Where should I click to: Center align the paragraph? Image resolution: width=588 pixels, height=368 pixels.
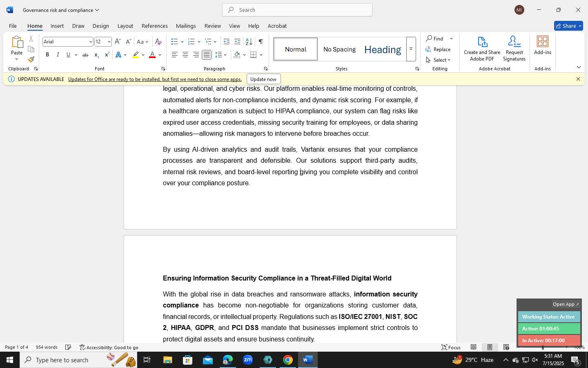(x=185, y=55)
